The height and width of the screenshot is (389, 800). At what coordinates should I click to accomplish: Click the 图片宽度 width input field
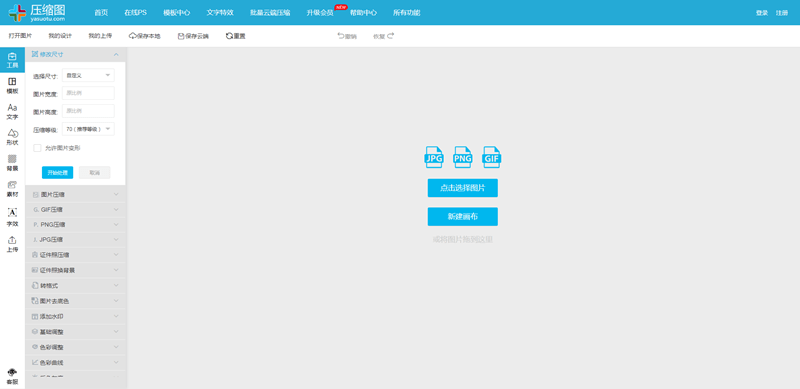88,93
